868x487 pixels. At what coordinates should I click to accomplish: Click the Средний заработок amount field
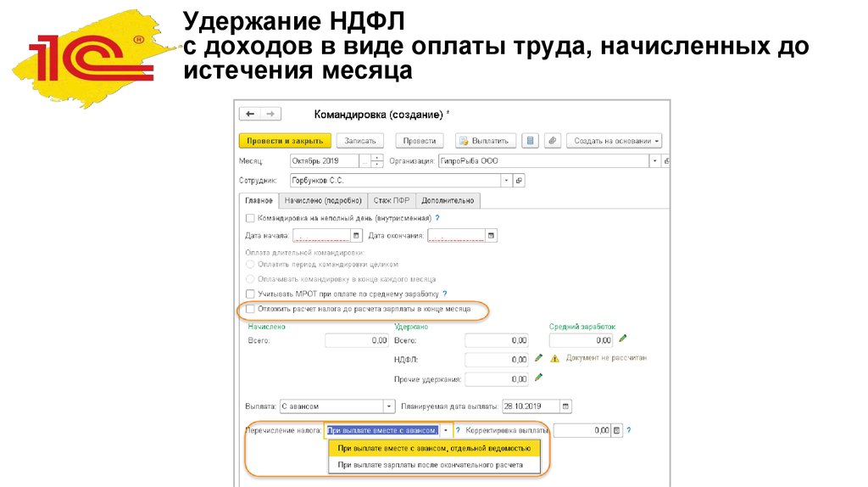pyautogui.click(x=581, y=340)
